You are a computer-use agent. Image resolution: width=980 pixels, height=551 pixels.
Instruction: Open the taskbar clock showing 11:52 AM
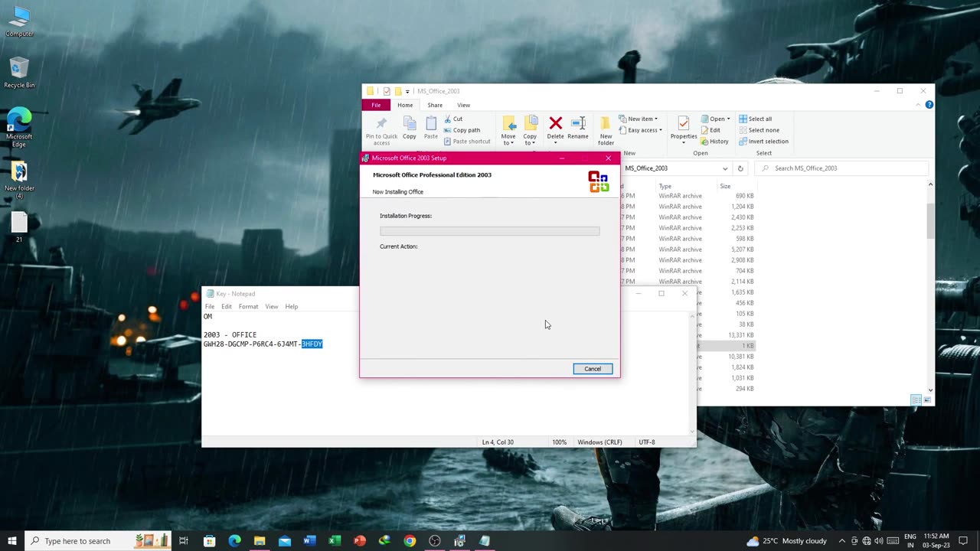936,541
